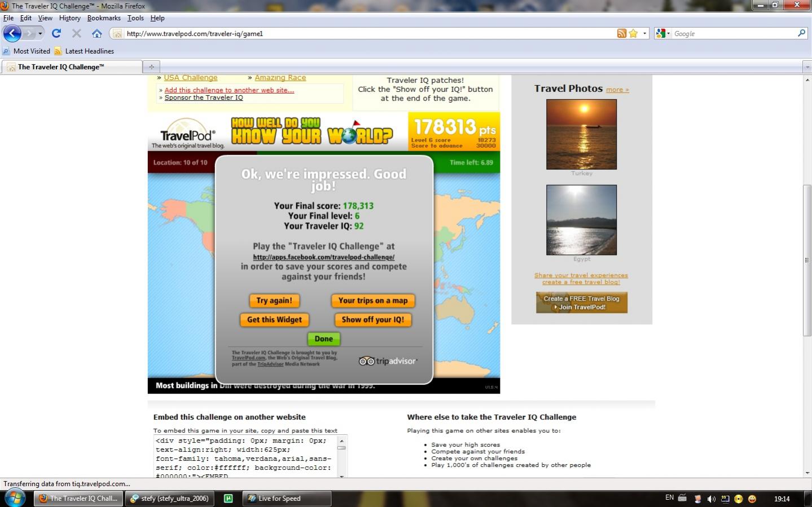This screenshot has height=507, width=812.
Task: Click the EN language indicator
Action: pyautogui.click(x=669, y=498)
